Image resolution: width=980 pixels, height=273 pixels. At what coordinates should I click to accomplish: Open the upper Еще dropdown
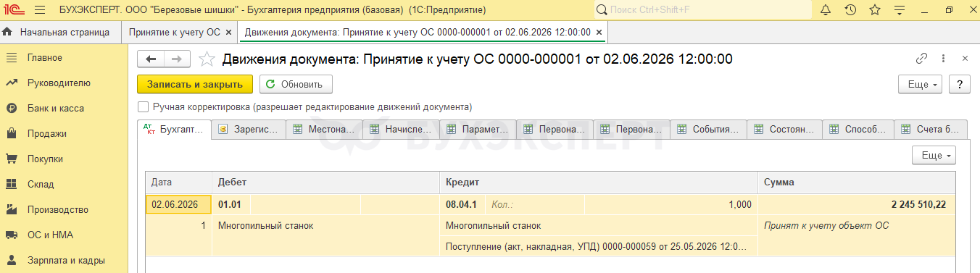tap(920, 84)
